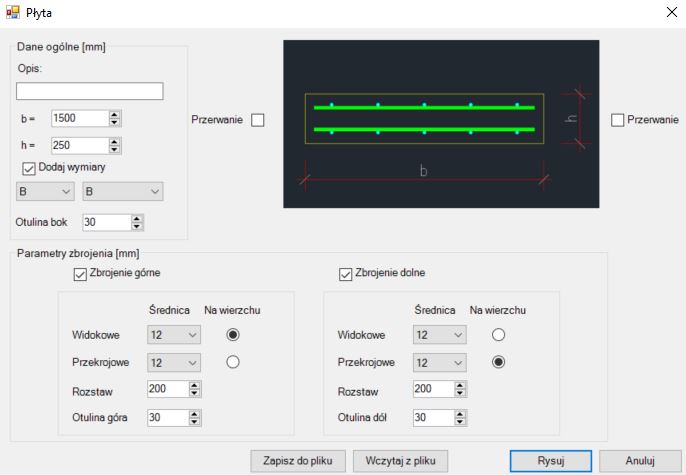Open Widokowe diameter dropdown for dolne reinforcement
This screenshot has height=475, width=686.
coord(440,335)
